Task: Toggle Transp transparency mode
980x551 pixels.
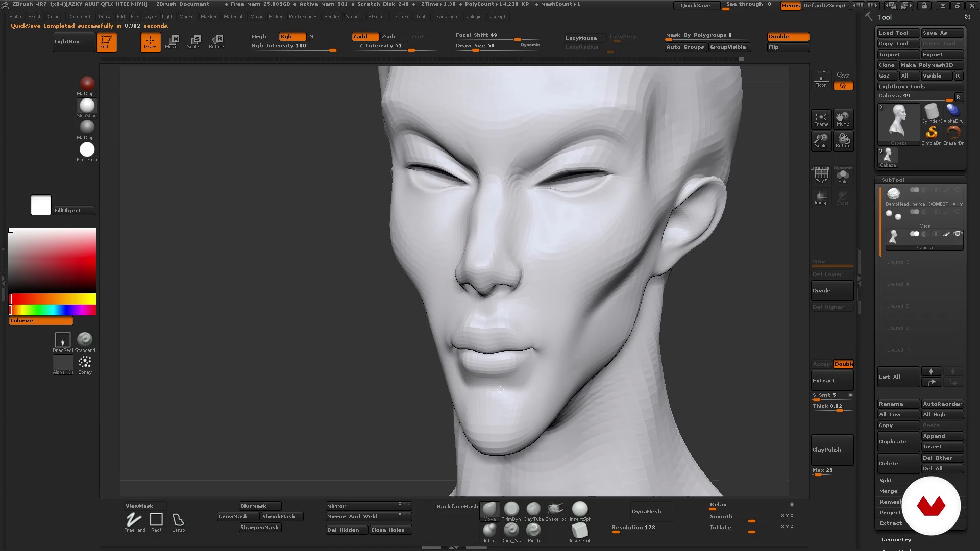Action: click(x=821, y=197)
